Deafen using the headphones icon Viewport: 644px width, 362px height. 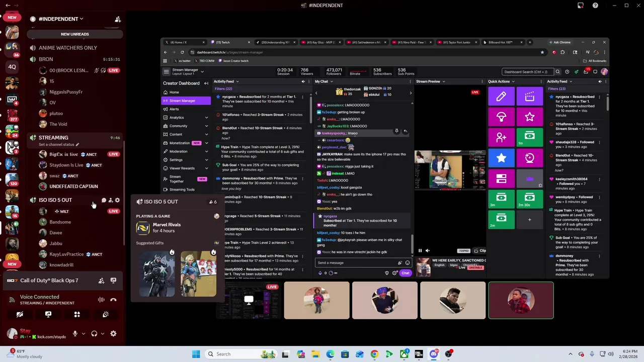point(94,333)
